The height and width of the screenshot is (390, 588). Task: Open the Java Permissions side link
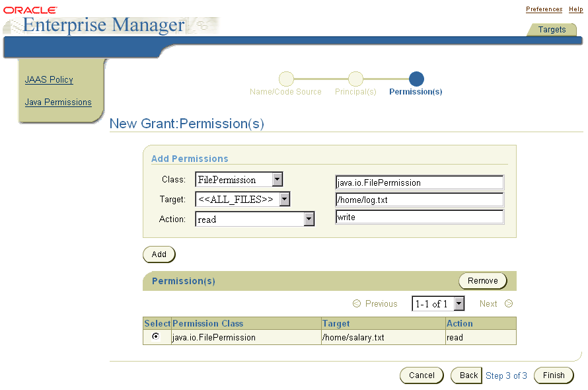pyautogui.click(x=58, y=102)
